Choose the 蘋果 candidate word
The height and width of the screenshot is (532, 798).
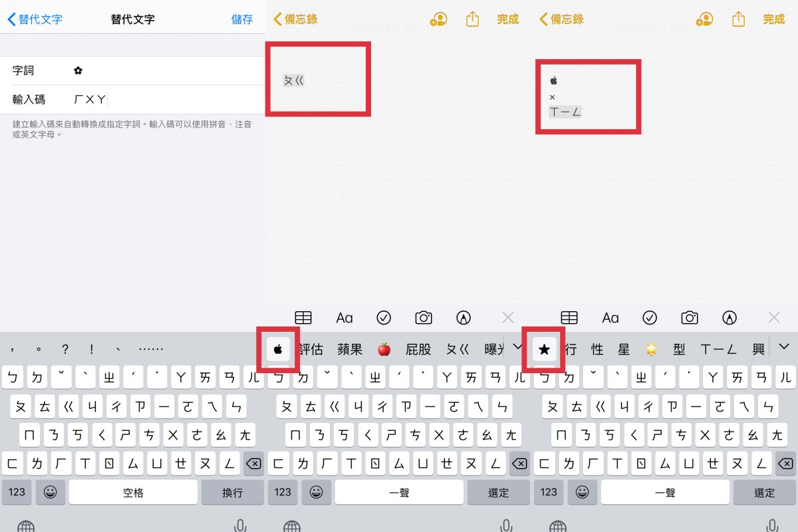coord(350,349)
